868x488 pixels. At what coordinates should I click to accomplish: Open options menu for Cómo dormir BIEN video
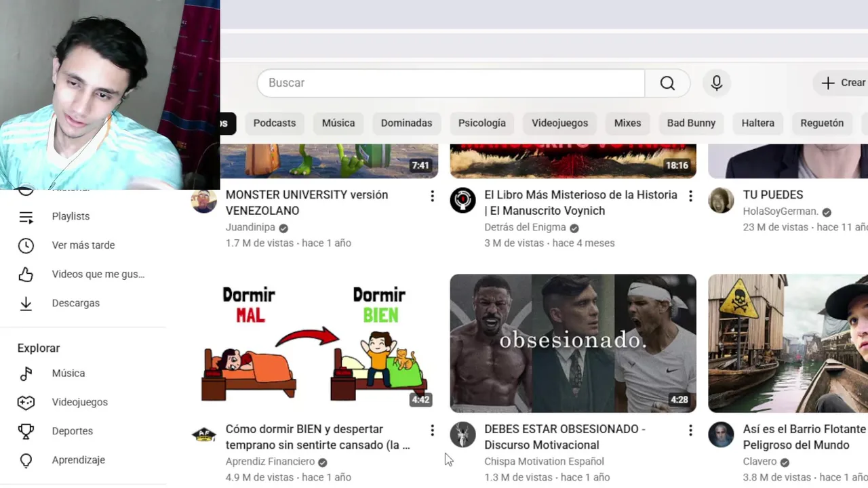432,430
